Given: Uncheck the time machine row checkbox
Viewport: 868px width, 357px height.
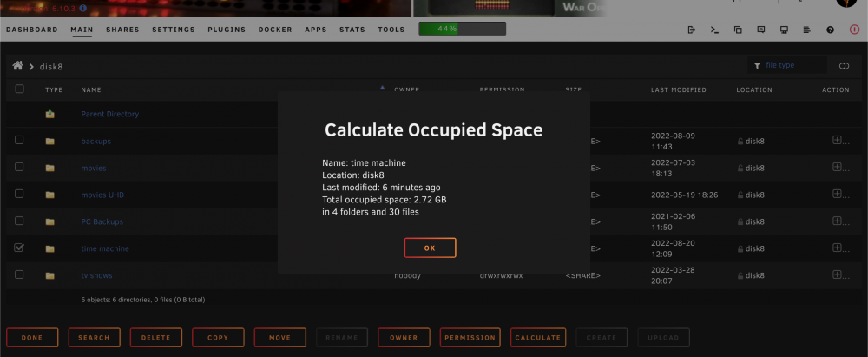Looking at the screenshot, I should pos(19,248).
